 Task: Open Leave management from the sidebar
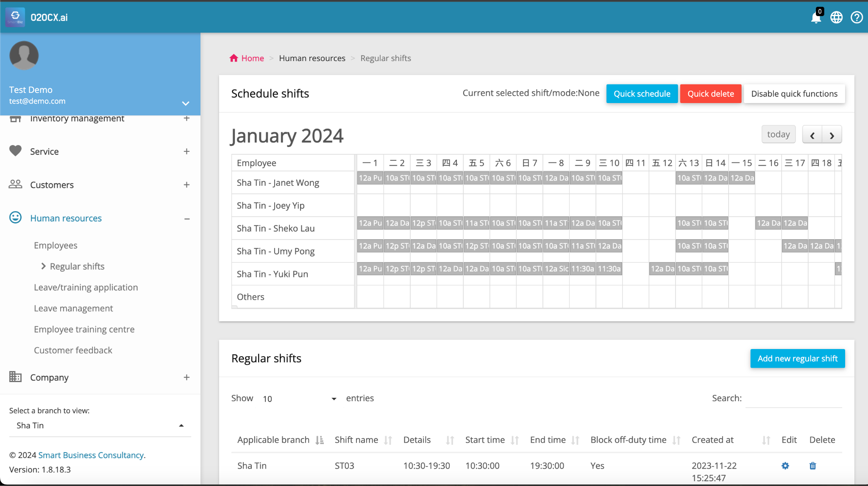73,308
